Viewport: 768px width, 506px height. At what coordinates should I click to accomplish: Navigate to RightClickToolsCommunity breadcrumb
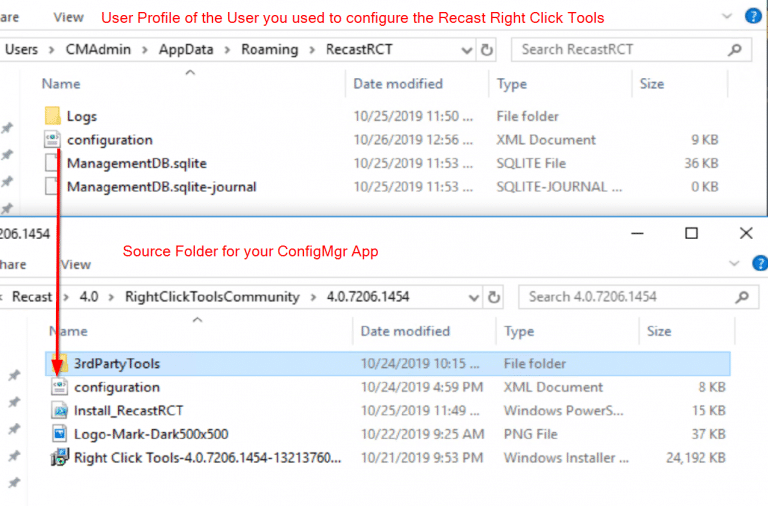(211, 296)
